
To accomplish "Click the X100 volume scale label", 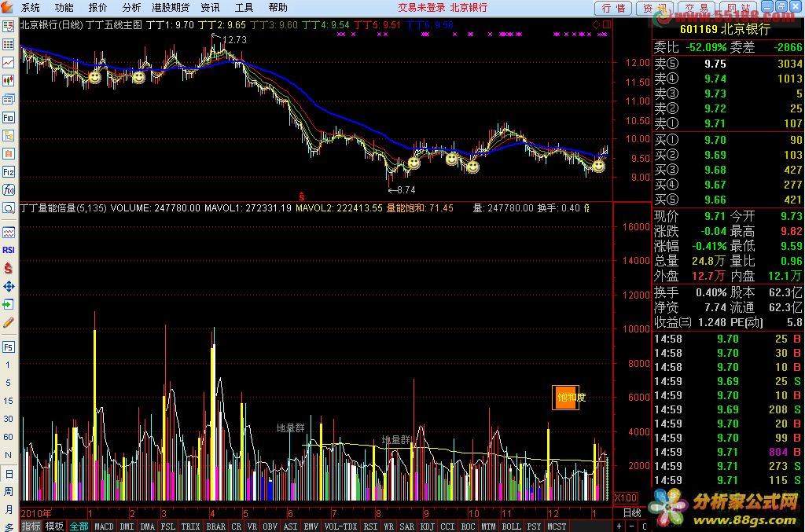I will (x=625, y=497).
